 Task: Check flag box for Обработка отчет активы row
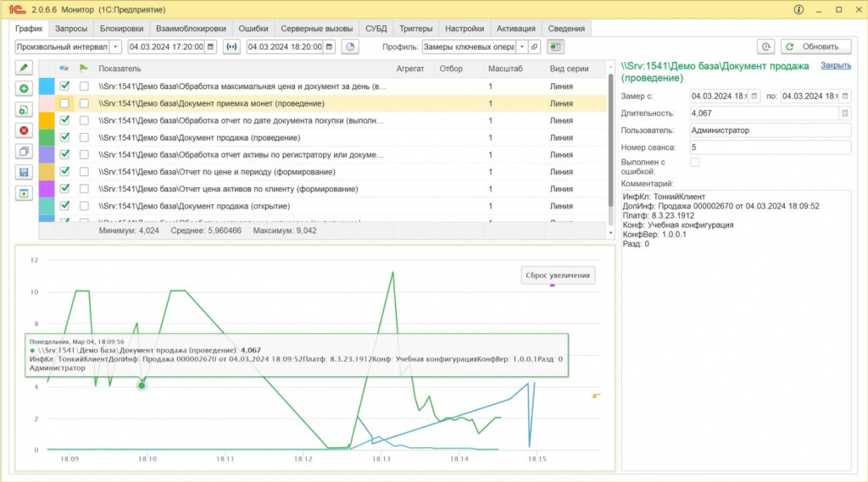84,154
